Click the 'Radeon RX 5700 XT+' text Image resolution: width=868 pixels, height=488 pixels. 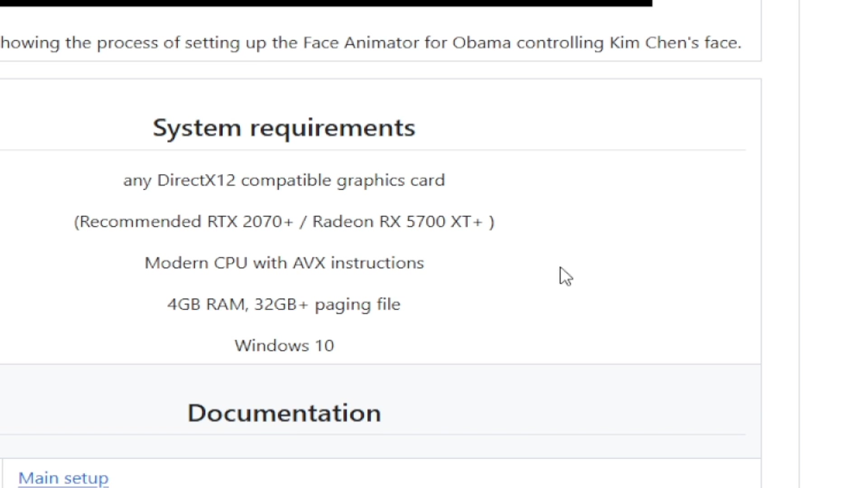tap(397, 222)
